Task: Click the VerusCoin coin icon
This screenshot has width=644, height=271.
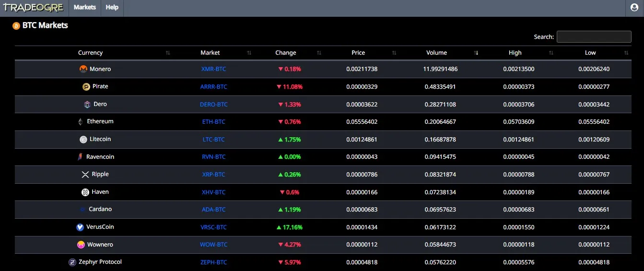Action: [80, 227]
